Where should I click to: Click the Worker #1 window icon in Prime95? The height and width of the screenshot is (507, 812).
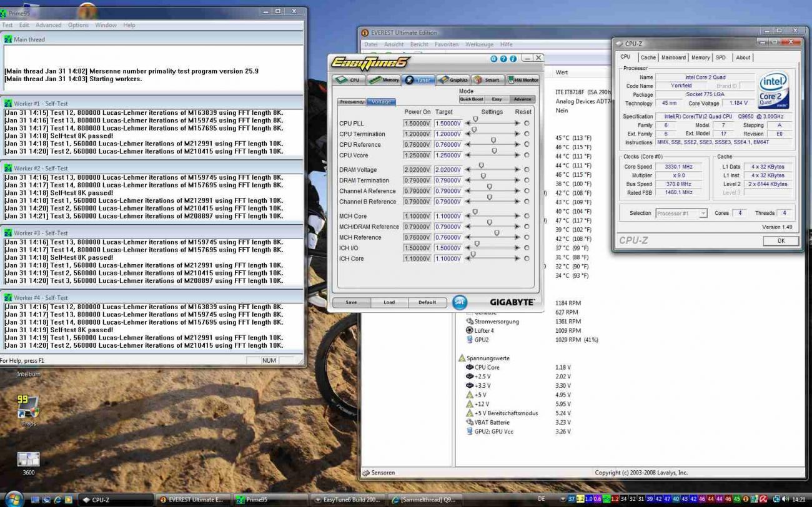[x=7, y=104]
